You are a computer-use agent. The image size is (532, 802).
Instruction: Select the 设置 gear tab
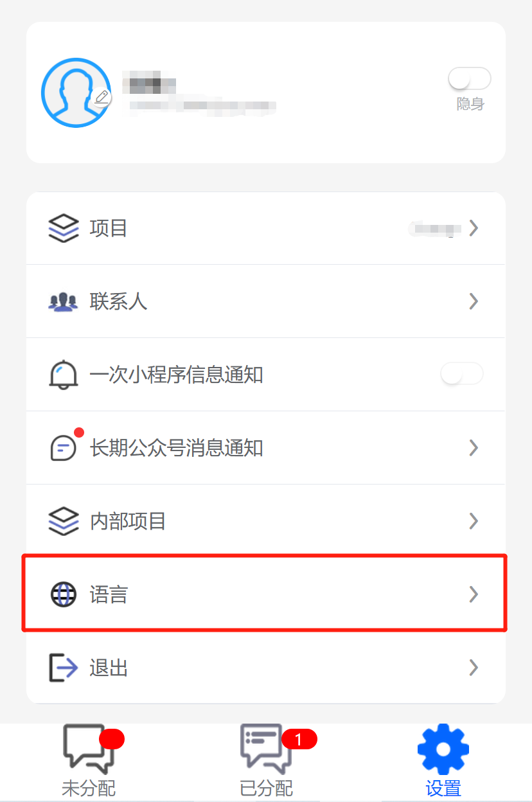(443, 761)
